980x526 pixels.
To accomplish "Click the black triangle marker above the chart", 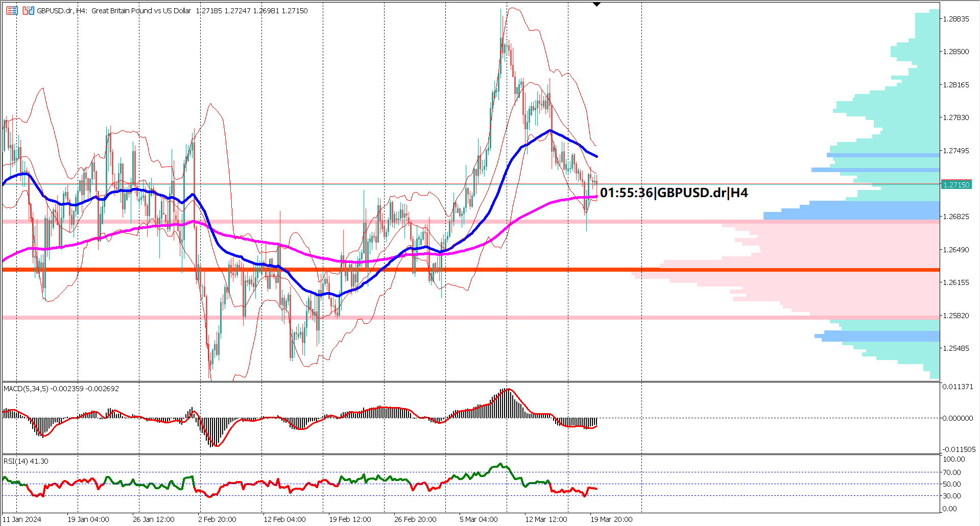I will pyautogui.click(x=595, y=4).
